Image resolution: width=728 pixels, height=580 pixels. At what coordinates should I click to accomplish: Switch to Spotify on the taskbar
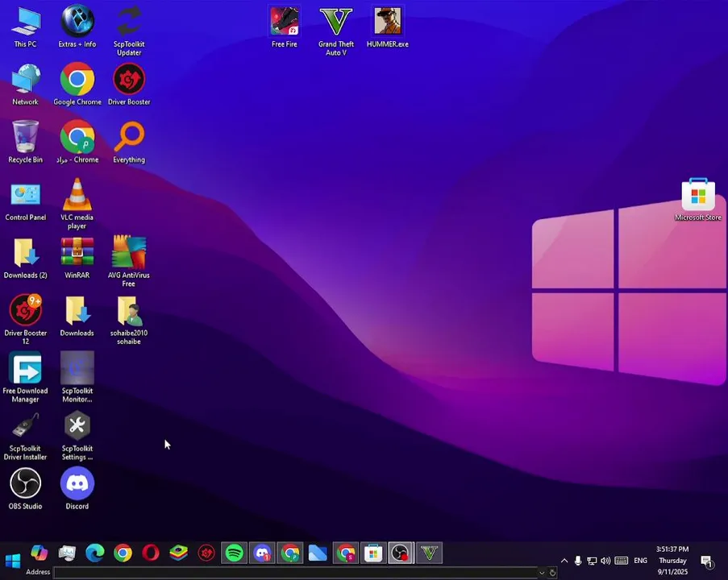pos(235,553)
